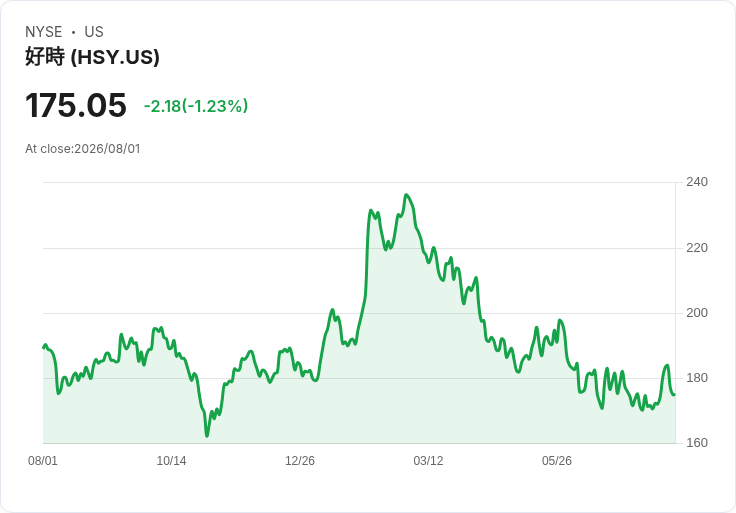The image size is (736, 513).
Task: Select the current price 175.05
Action: 76,105
